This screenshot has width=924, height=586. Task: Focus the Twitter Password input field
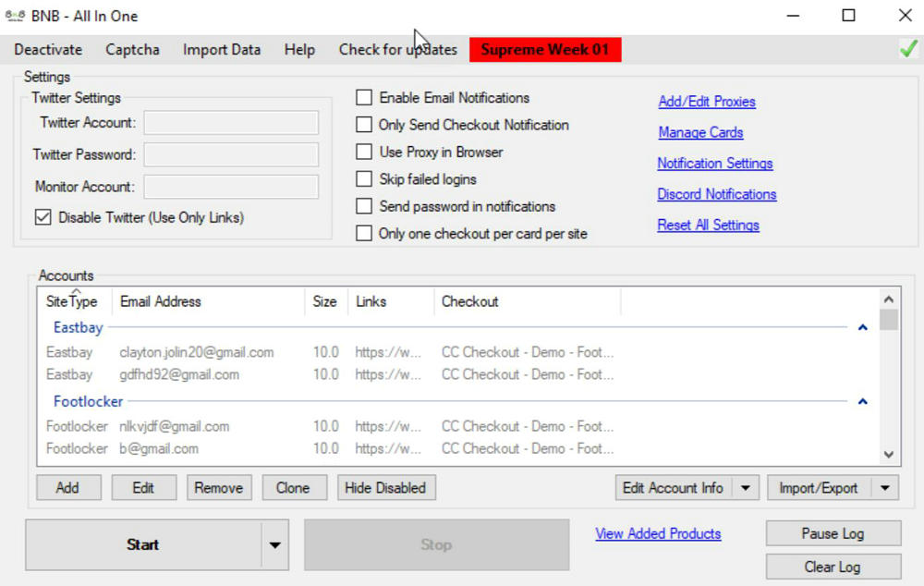[231, 154]
